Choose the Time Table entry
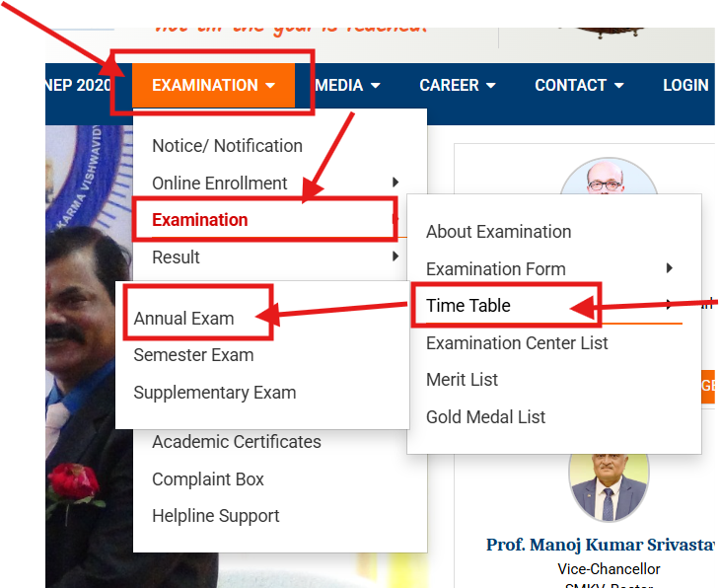The image size is (719, 588). click(468, 306)
